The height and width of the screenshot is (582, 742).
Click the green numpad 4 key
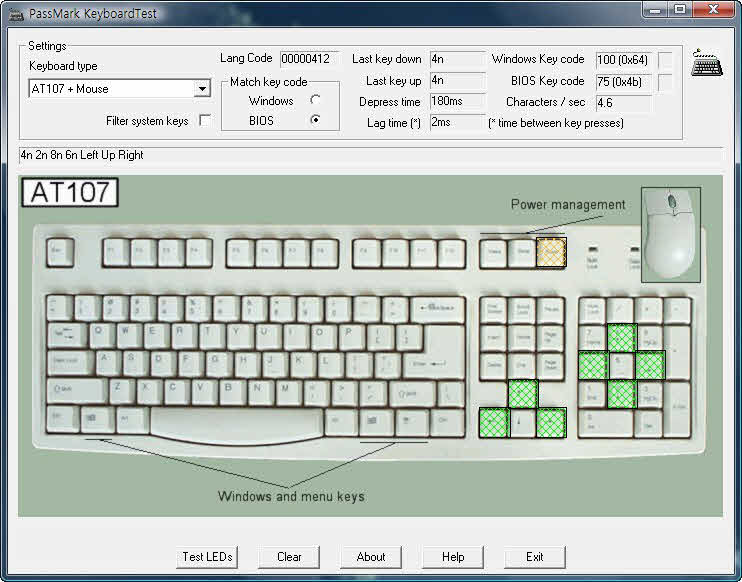593,365
